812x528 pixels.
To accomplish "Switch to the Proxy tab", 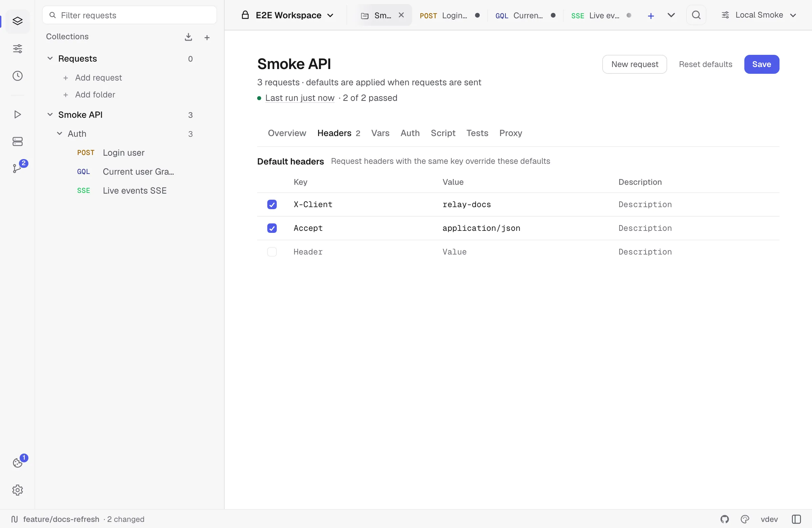I will (511, 133).
